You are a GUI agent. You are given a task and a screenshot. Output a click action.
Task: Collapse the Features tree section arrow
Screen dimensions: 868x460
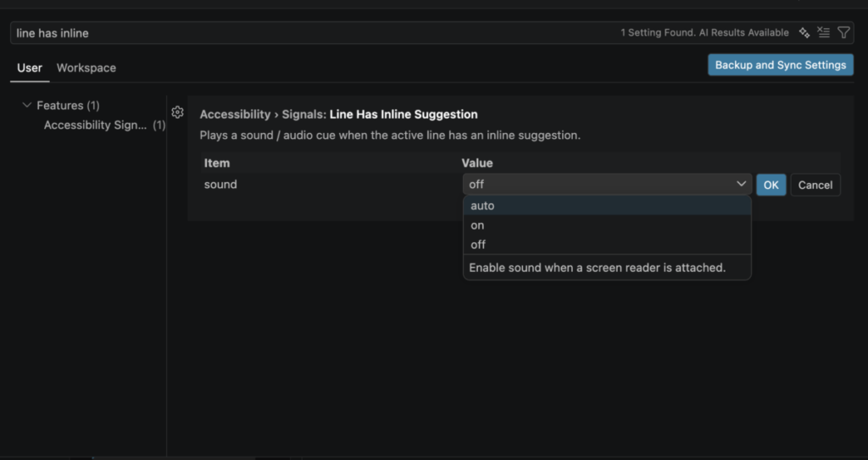point(28,106)
